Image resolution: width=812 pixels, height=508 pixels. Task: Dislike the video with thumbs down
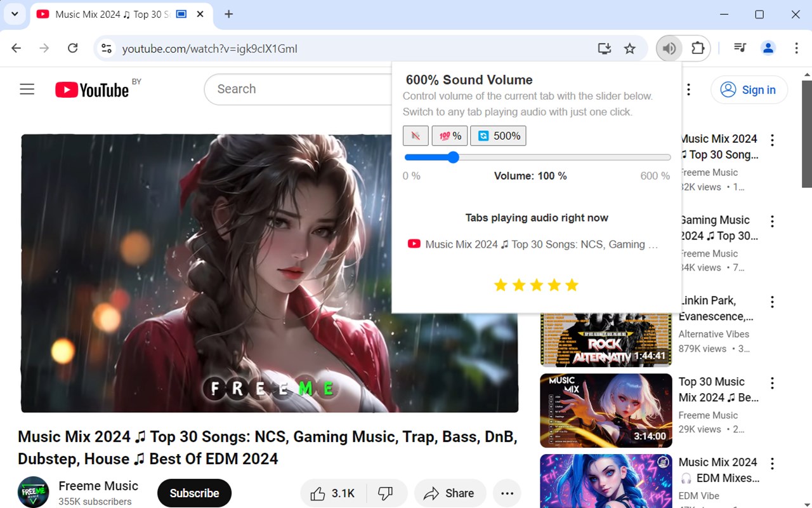[x=385, y=493]
